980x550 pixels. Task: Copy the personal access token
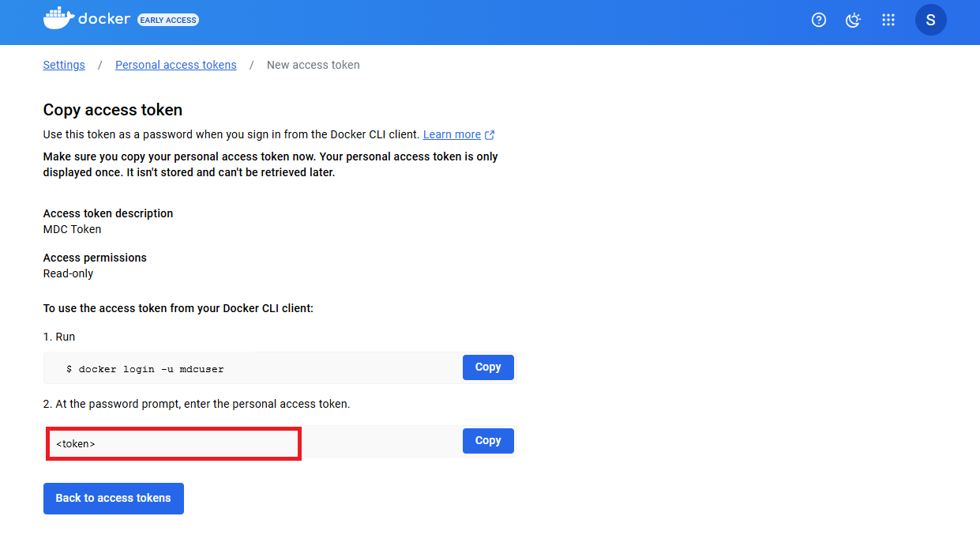[488, 441]
